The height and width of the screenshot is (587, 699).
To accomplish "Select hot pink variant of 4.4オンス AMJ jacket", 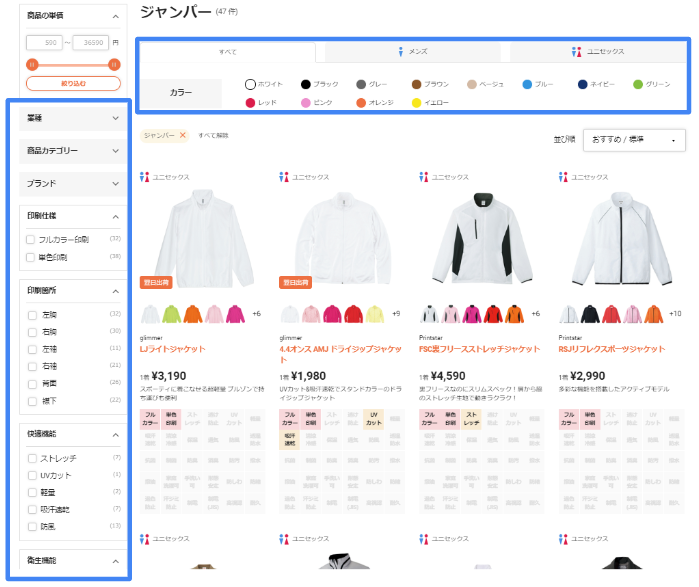I will 333,314.
